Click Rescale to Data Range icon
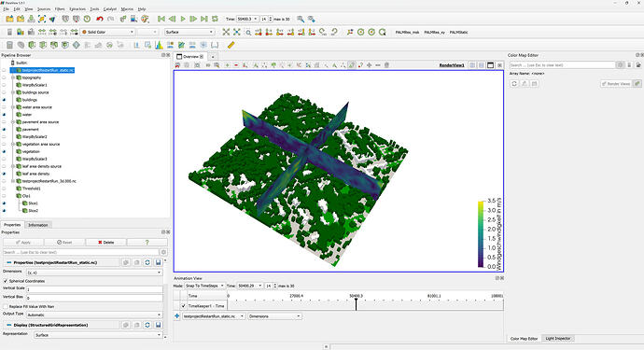644x350 pixels. click(42, 32)
